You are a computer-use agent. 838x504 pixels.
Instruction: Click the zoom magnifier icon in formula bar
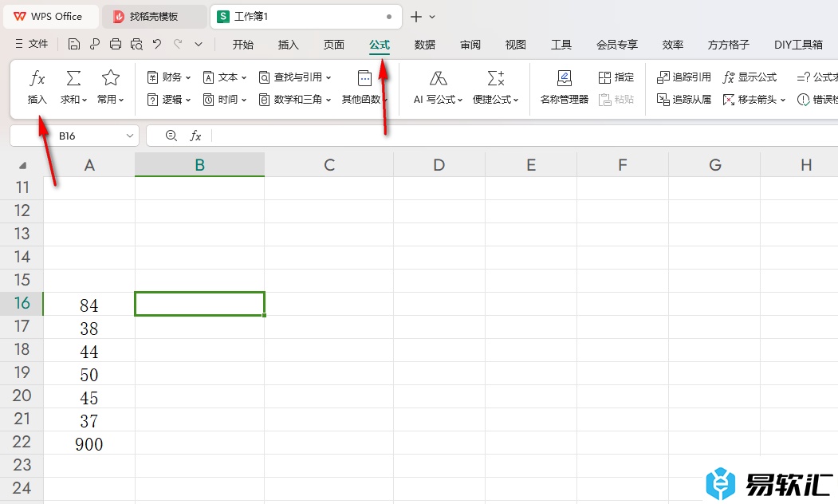(x=171, y=136)
